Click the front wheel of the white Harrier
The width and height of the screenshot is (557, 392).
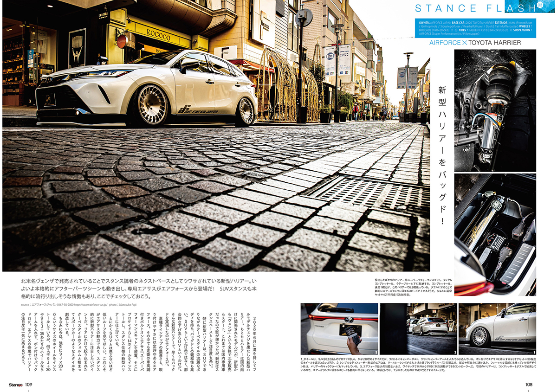(x=153, y=105)
